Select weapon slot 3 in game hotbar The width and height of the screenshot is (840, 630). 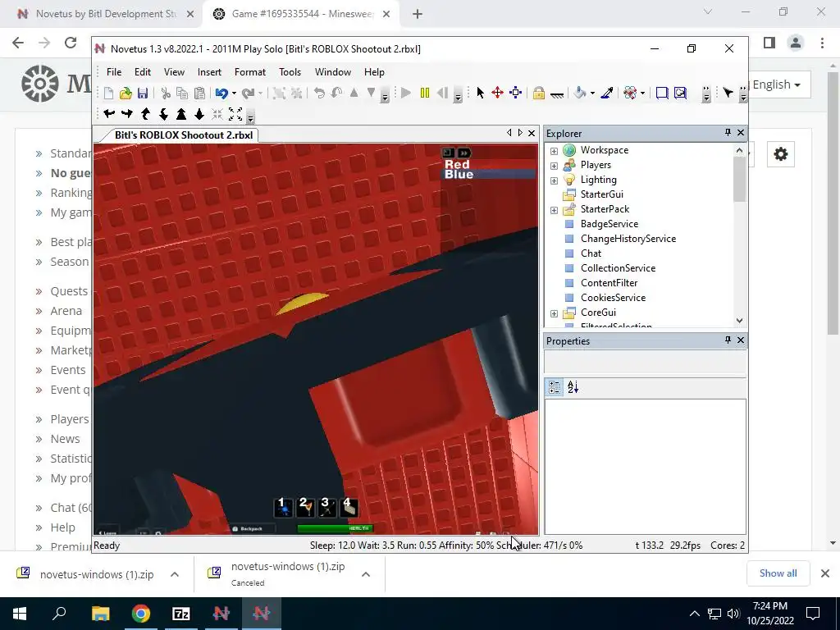(326, 507)
